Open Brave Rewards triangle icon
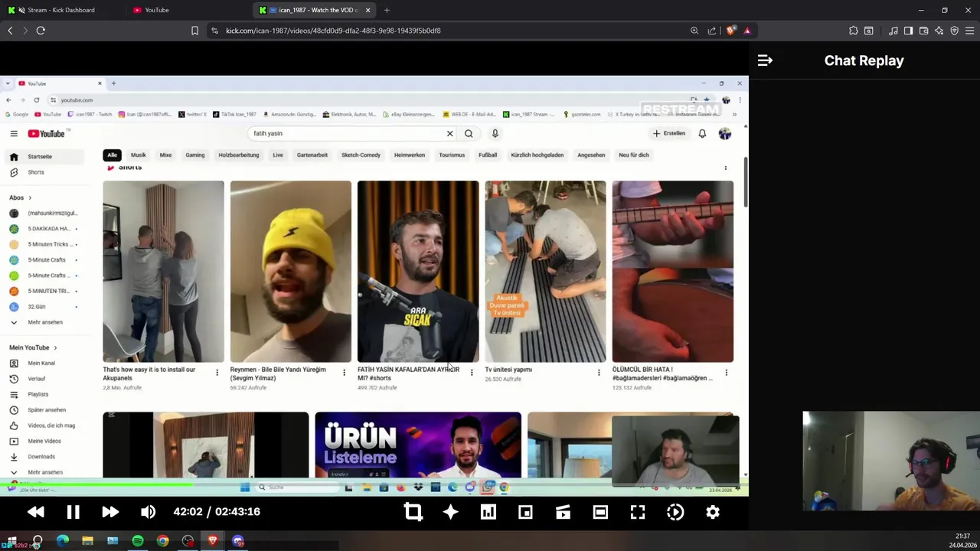Image resolution: width=980 pixels, height=551 pixels. click(x=747, y=31)
